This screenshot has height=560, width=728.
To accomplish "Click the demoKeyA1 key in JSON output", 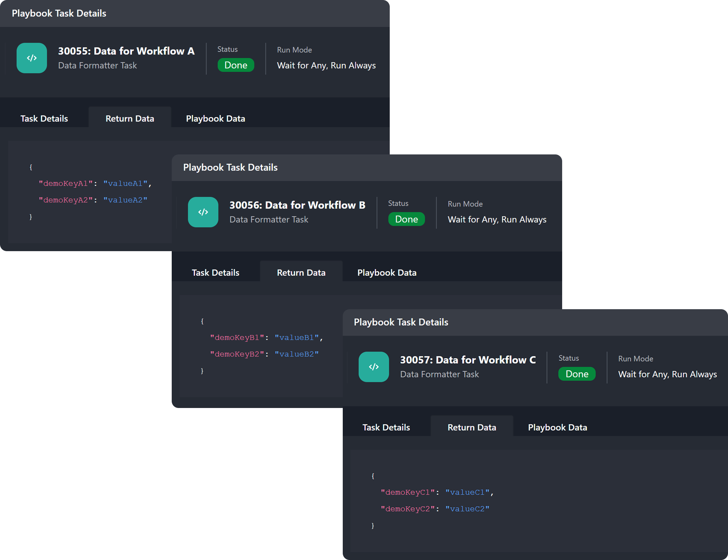I will pyautogui.click(x=66, y=183).
